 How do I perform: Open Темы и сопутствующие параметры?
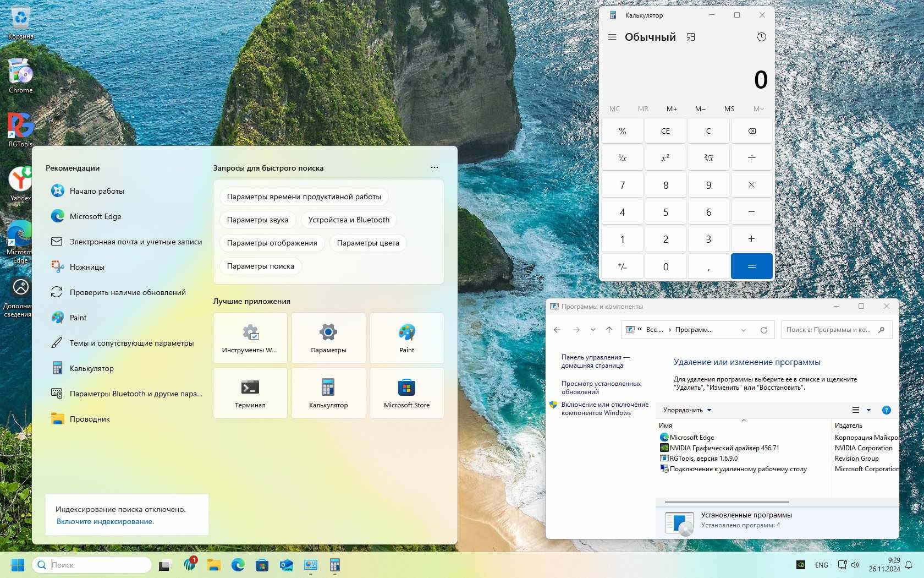coord(125,343)
